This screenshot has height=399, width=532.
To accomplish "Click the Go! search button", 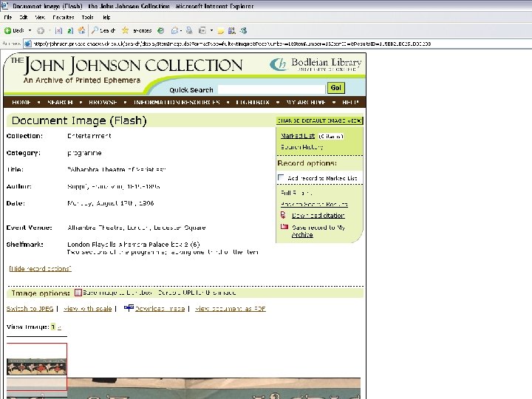I will point(336,88).
